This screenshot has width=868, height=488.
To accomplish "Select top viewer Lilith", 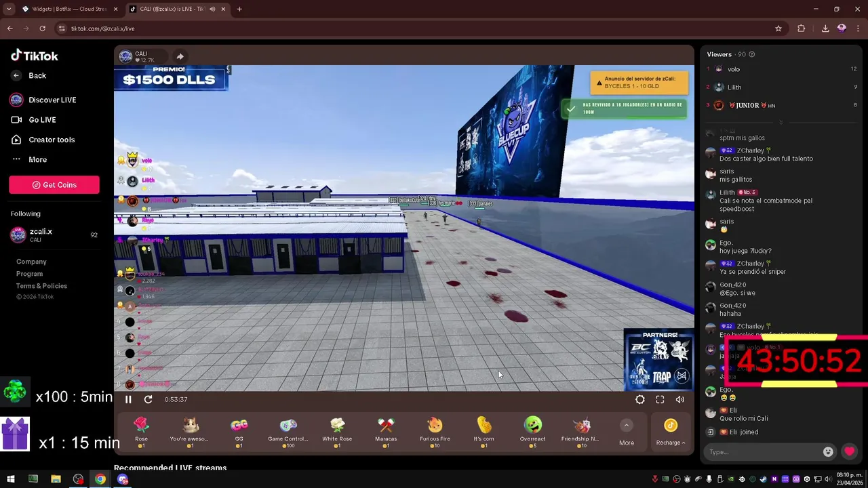I will click(x=781, y=87).
